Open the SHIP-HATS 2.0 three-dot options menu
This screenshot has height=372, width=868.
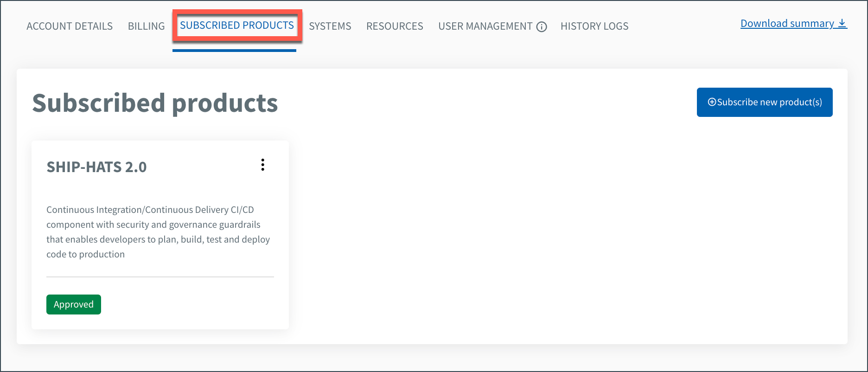(262, 165)
